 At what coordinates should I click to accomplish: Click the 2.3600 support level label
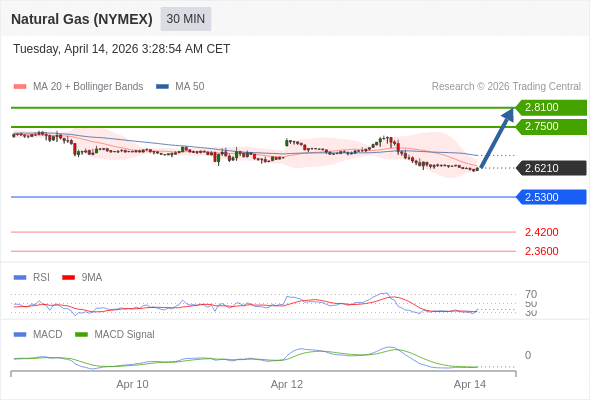point(541,251)
